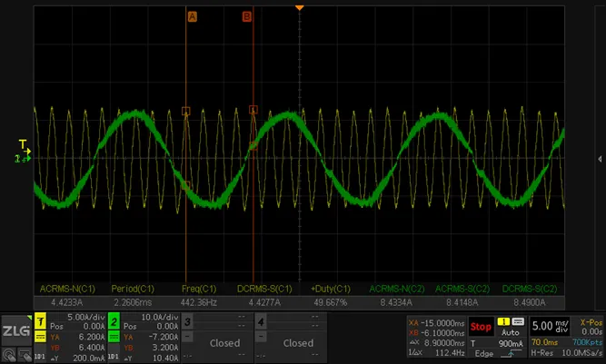
Task: Click the touch gesture icon below ZLG logo
Action: coord(9,354)
